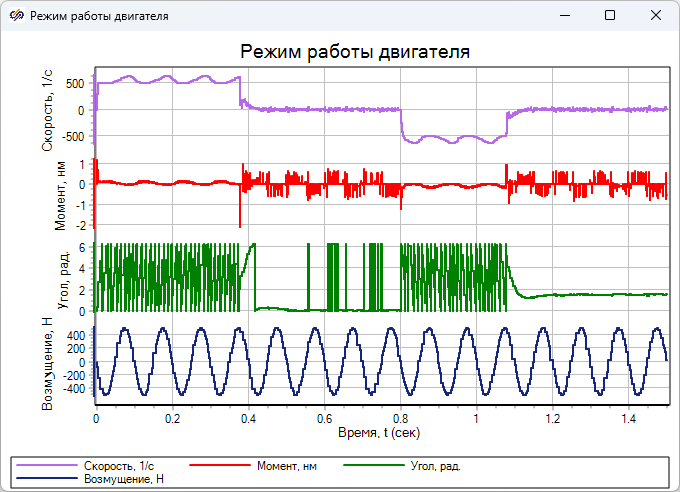Screen dimensions: 680x492
Task: Click the application icon in the title bar
Action: tap(17, 16)
